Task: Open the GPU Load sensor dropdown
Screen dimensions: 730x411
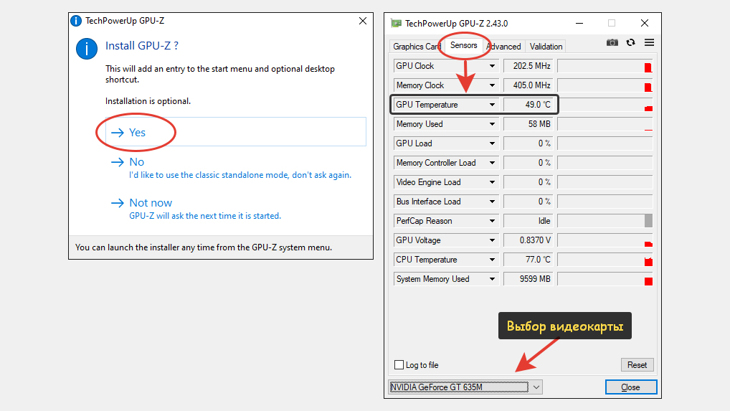Action: coord(492,143)
